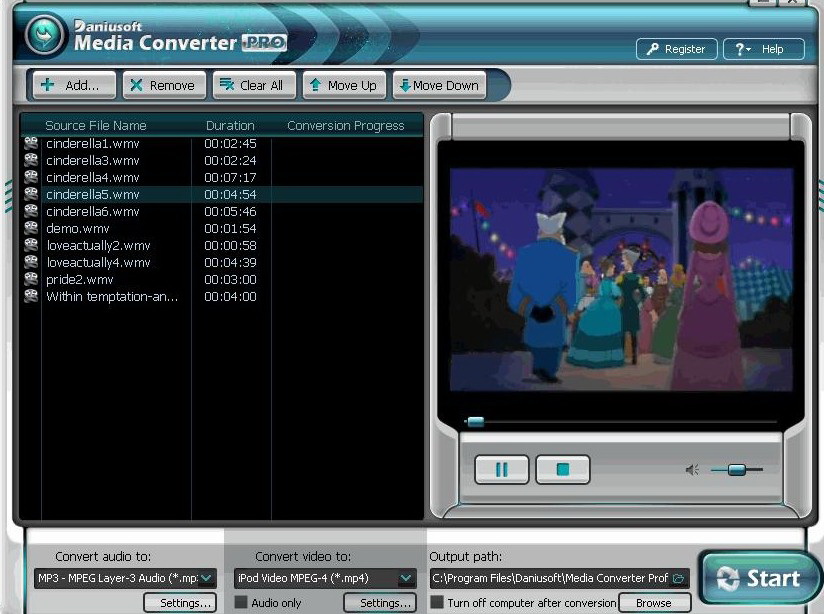Click the film icon beside cinderella1.wmv
Screen dimensions: 824x614
tap(31, 143)
